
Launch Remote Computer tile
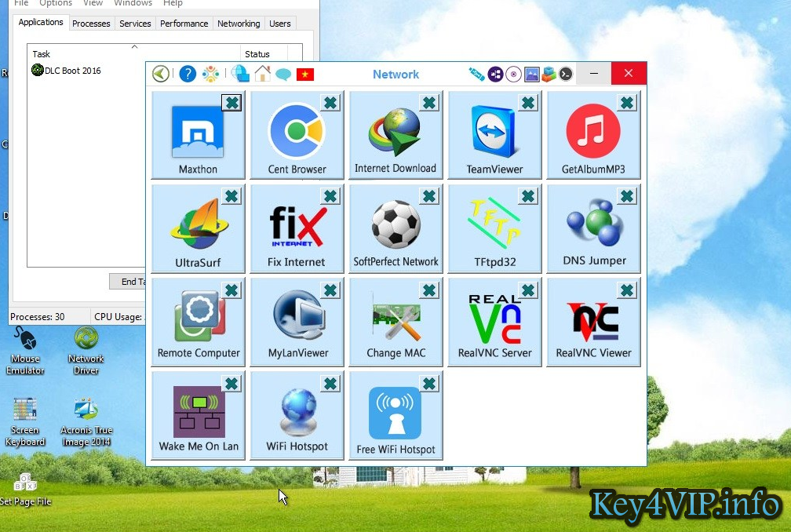[198, 322]
